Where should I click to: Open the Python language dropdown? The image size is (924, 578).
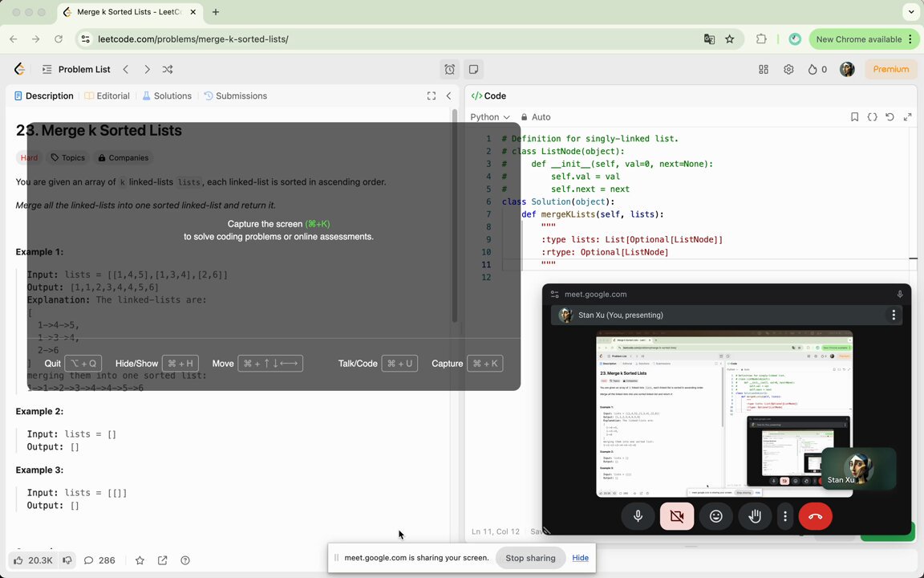[x=490, y=116]
